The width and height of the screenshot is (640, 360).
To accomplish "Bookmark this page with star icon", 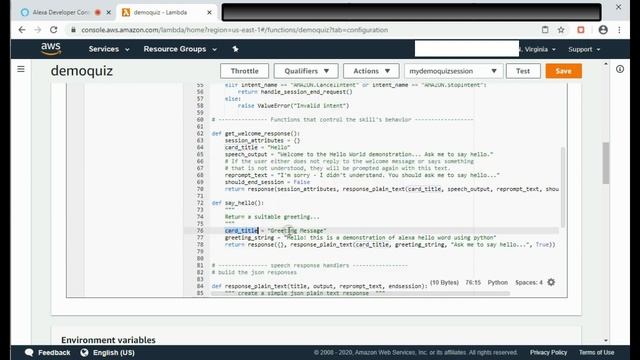I will 561,30.
